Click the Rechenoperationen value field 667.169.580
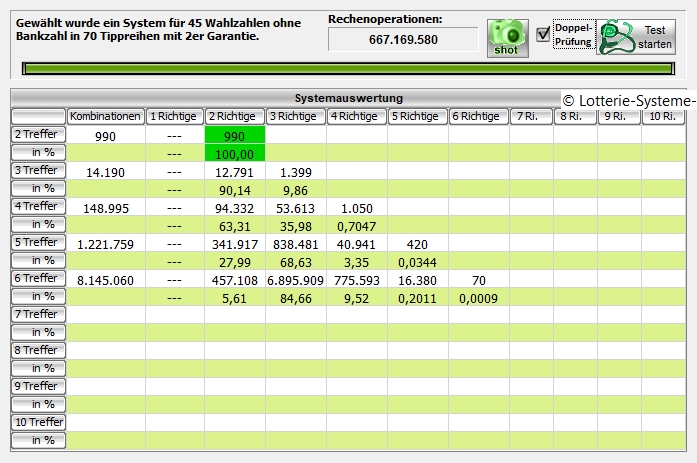Image resolution: width=697 pixels, height=463 pixels. click(x=403, y=40)
